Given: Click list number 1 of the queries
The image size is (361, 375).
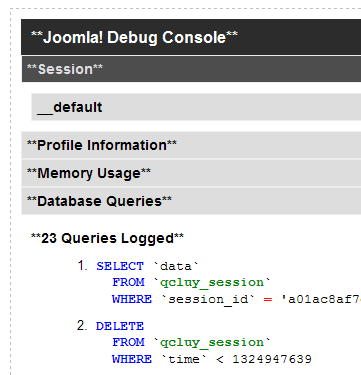Looking at the screenshot, I should [x=82, y=266].
